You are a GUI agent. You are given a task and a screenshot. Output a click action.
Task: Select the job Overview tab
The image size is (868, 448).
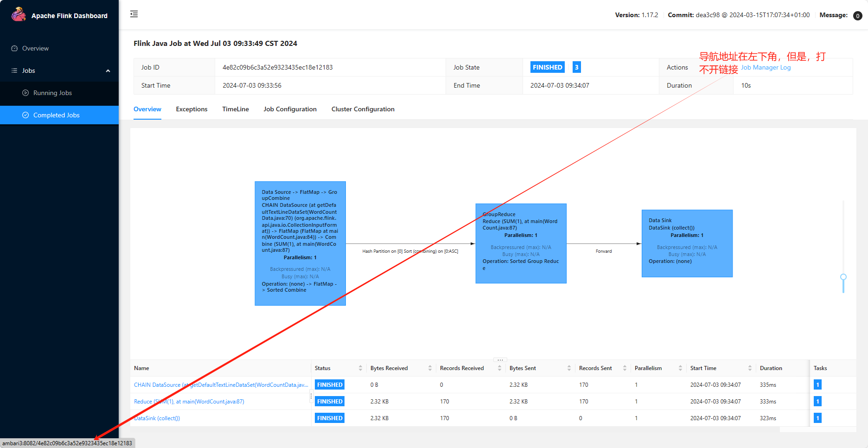147,109
